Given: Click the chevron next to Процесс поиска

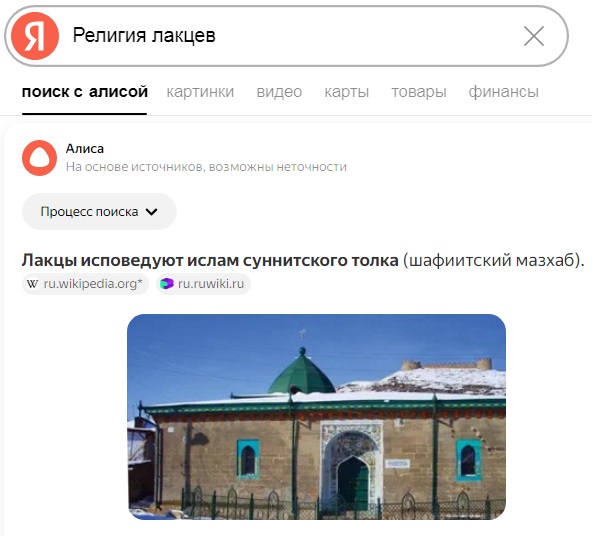Looking at the screenshot, I should coord(151,212).
